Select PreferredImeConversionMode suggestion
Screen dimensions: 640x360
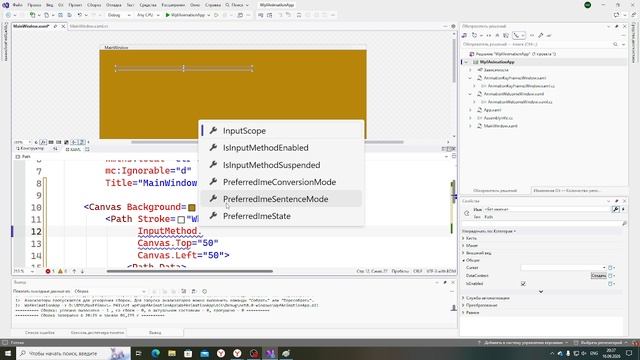[x=281, y=182]
